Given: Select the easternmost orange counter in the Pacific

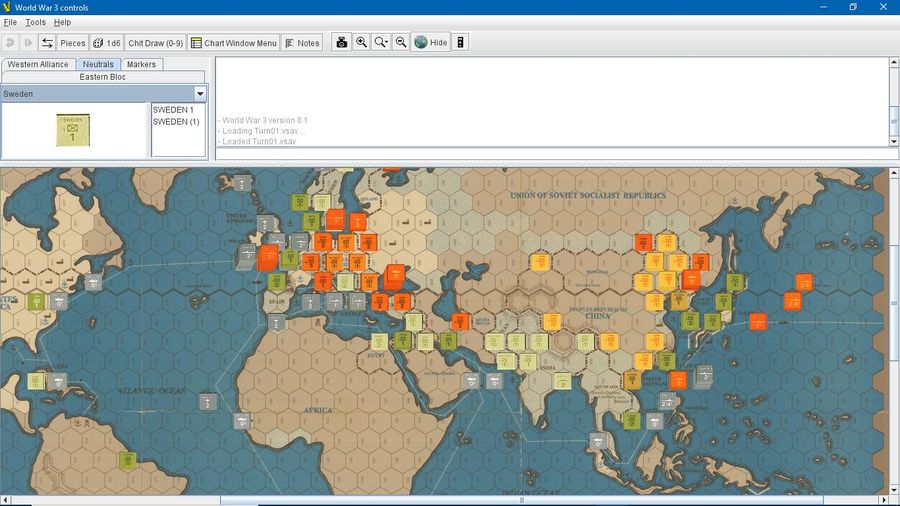Looking at the screenshot, I should pyautogui.click(x=804, y=282).
